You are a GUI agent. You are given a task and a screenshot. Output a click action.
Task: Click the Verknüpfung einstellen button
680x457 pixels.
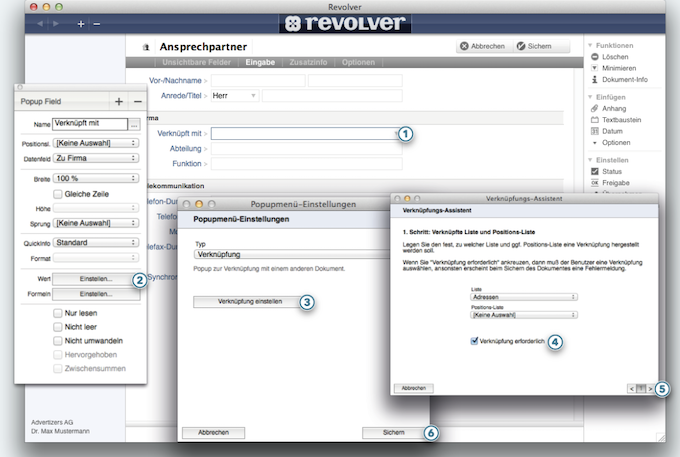(243, 301)
